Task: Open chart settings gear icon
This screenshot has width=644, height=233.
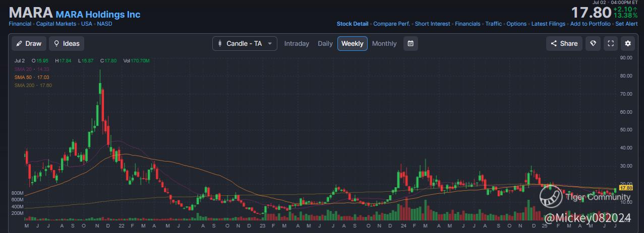Action: (x=628, y=43)
